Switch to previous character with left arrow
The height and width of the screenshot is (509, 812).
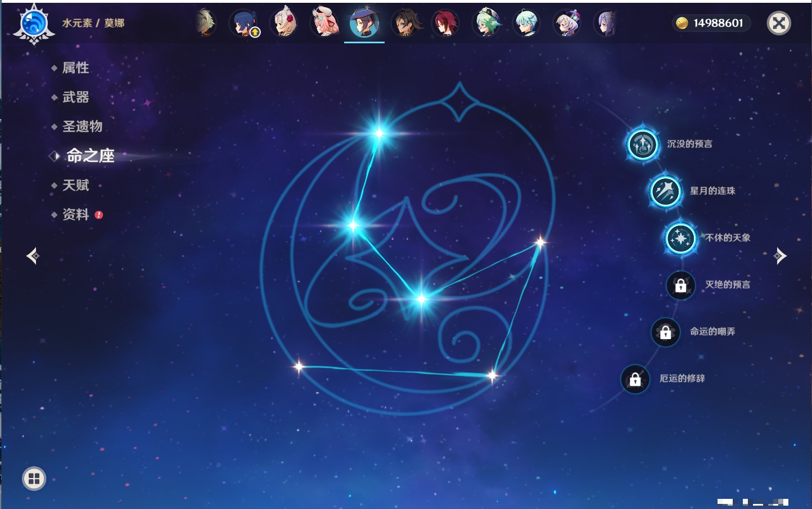click(x=33, y=256)
